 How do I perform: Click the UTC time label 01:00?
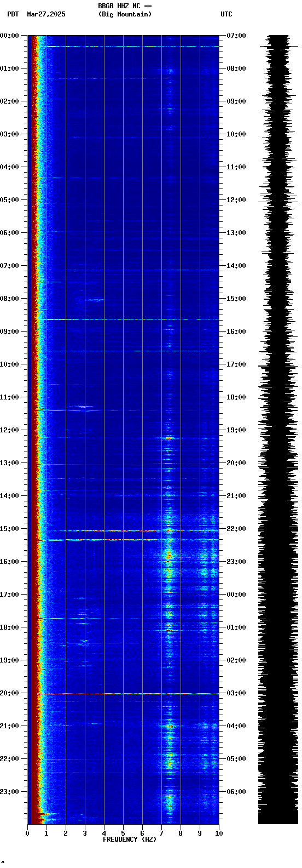pos(236,627)
